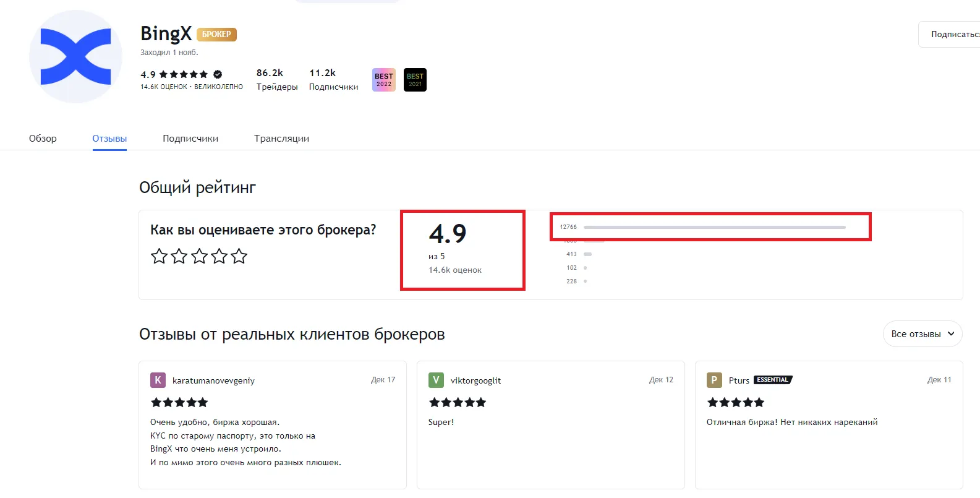Click the Подписаться button
Image resolution: width=980 pixels, height=498 pixels.
tap(950, 35)
